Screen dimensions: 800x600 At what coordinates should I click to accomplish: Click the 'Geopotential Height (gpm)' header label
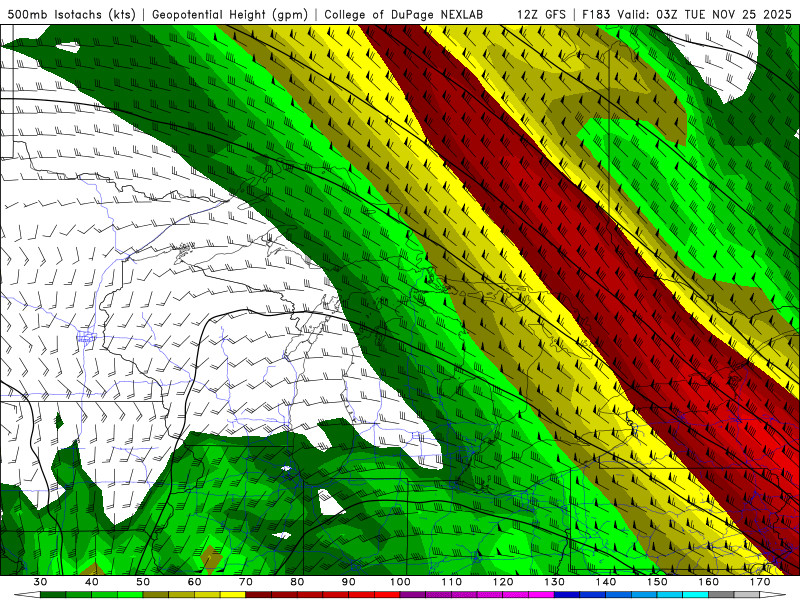[x=230, y=14]
